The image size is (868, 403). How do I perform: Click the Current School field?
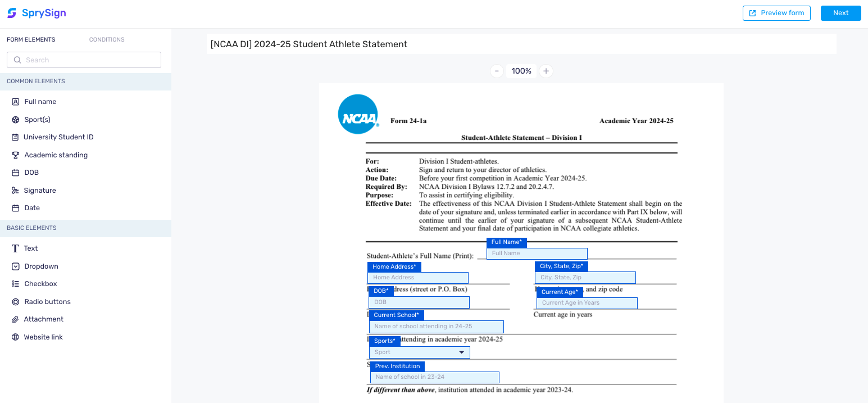tap(437, 327)
